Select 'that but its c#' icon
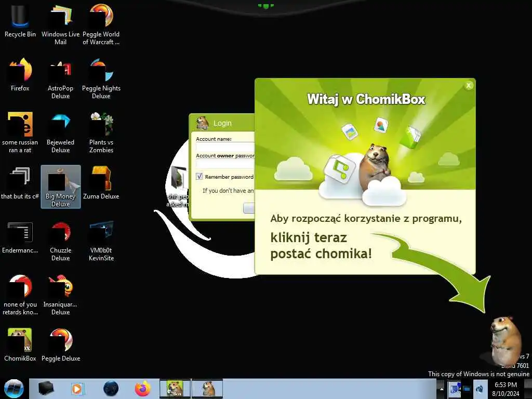This screenshot has height=399, width=532. tap(20, 182)
